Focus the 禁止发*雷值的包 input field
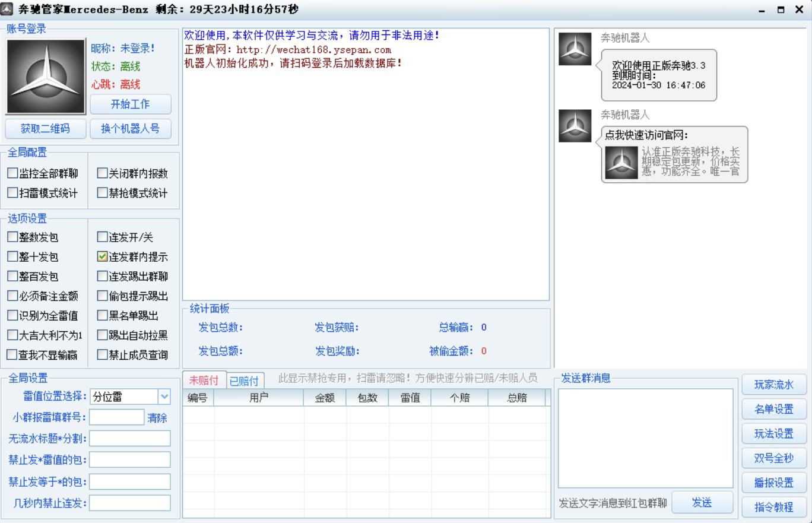This screenshot has height=523, width=812. click(x=130, y=460)
